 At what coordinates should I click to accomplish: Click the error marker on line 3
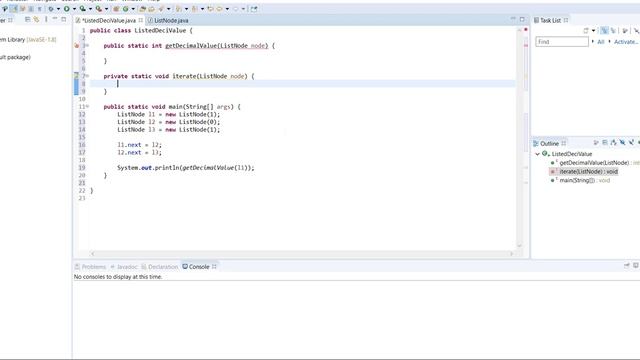[76, 46]
